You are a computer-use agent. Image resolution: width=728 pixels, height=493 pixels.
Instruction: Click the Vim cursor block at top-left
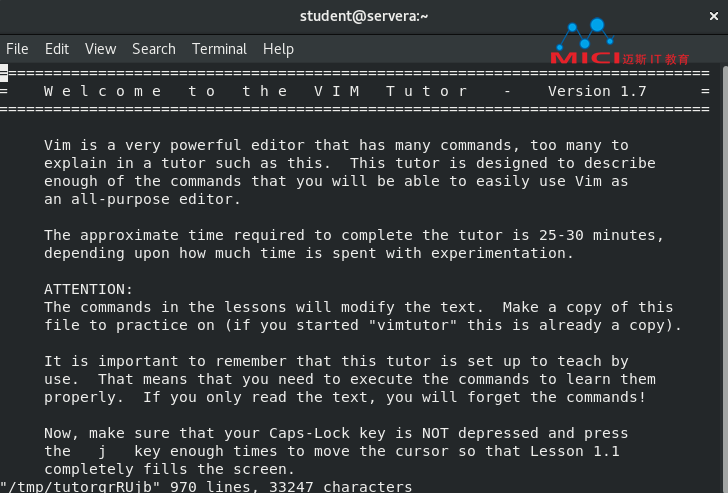[x=4, y=73]
